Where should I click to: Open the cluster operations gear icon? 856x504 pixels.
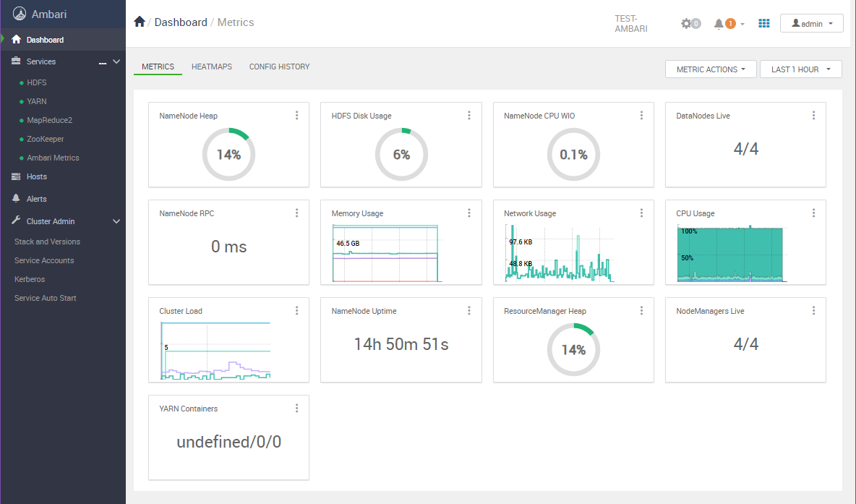687,23
